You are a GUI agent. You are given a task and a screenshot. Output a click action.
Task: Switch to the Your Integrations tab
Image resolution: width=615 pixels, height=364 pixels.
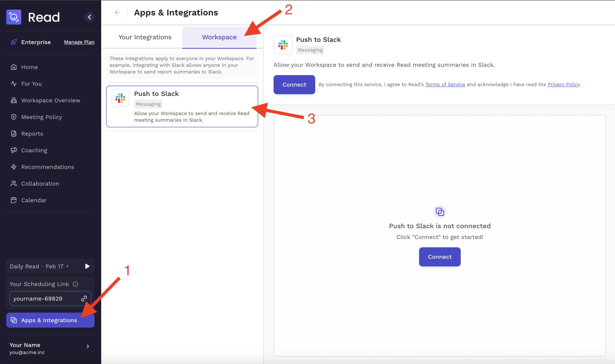(x=145, y=37)
